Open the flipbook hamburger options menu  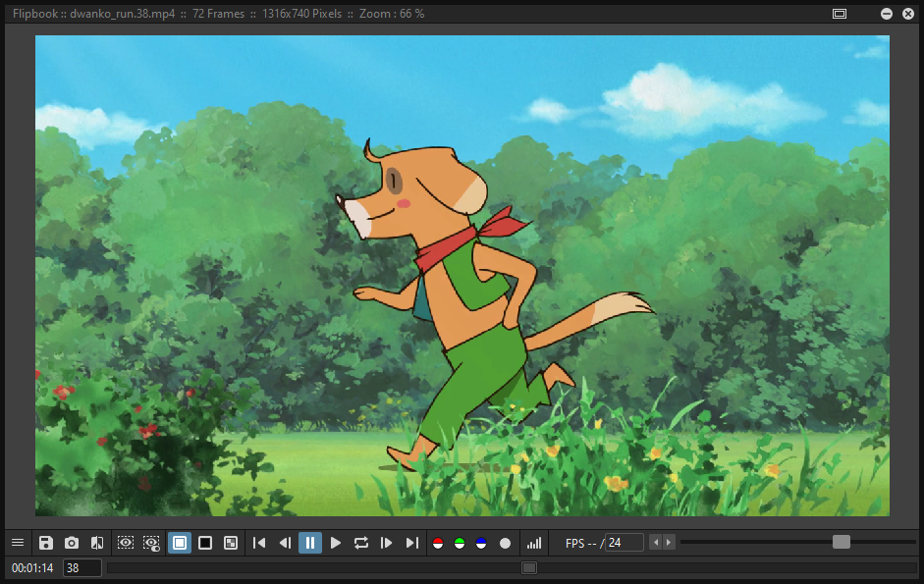18,543
